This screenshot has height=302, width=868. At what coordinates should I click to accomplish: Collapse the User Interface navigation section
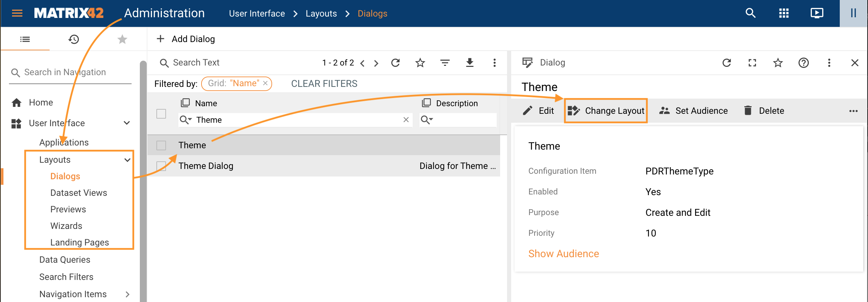[x=127, y=123]
